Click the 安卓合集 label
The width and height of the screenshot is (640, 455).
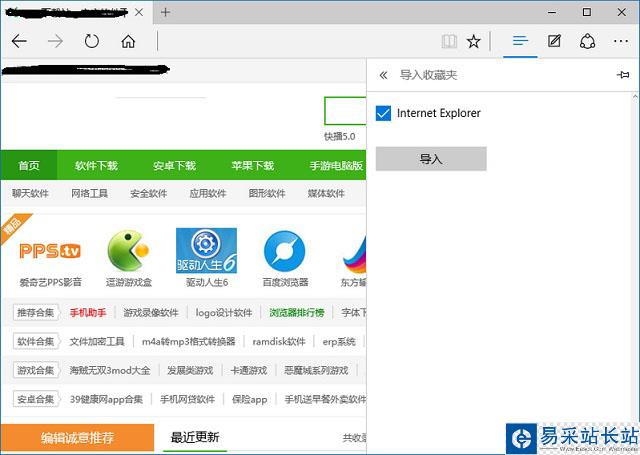coord(36,399)
